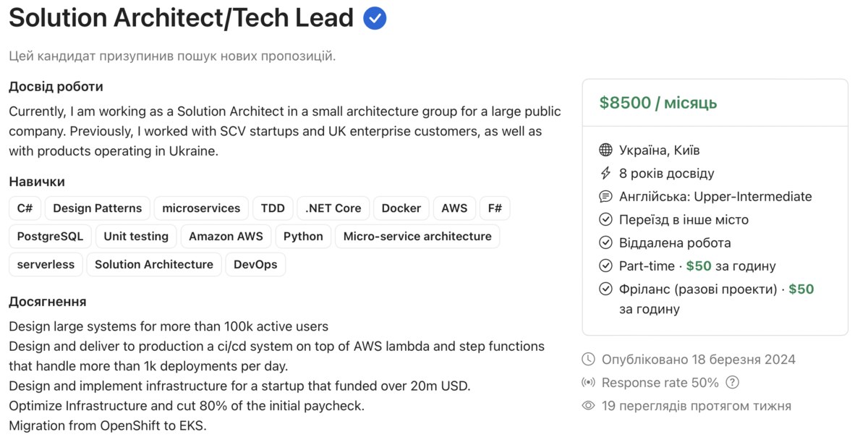
Task: Click the checkmark next to Віддалена робота
Action: pyautogui.click(x=606, y=243)
